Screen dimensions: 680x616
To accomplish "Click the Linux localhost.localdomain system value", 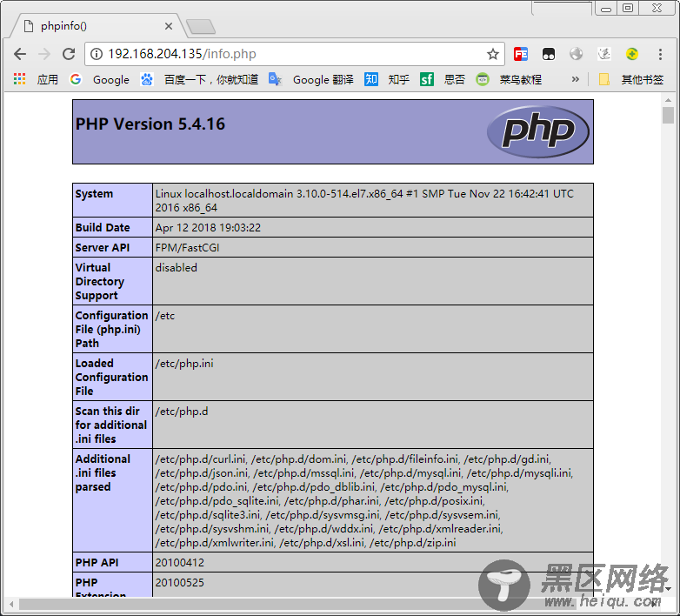I will pos(364,200).
